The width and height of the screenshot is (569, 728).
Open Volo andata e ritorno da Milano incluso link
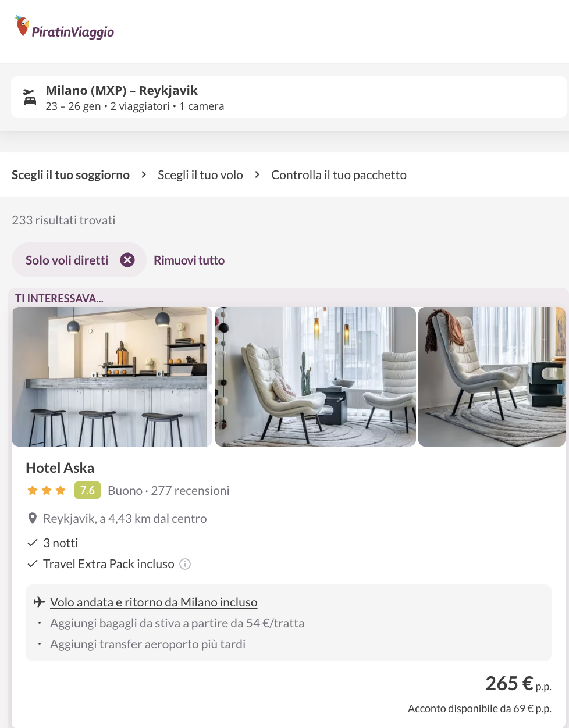point(154,602)
